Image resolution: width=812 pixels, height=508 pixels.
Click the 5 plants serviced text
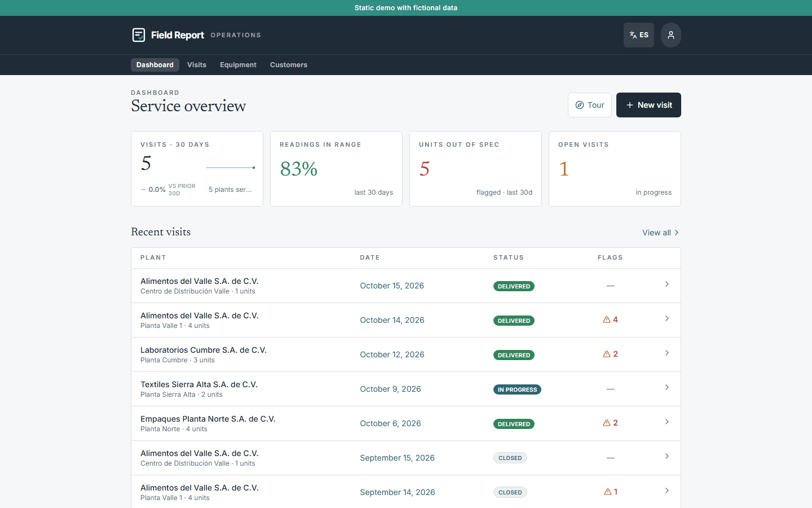click(x=230, y=190)
